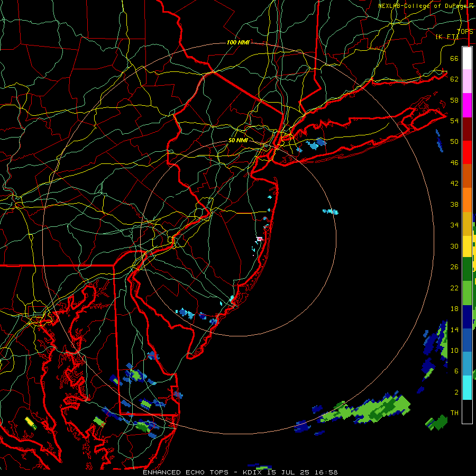The image size is (476, 476).
Task: Pick the magenta legend color swatch
Action: pyautogui.click(x=467, y=105)
